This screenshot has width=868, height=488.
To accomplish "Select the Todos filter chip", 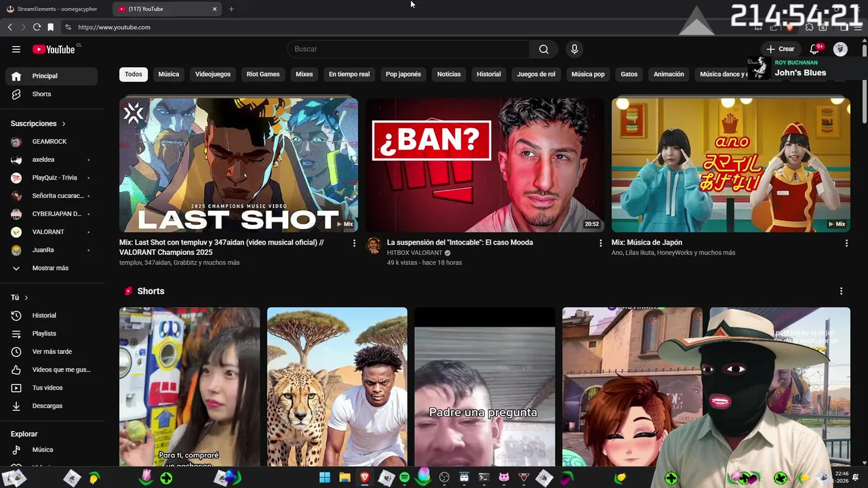I will tap(134, 74).
